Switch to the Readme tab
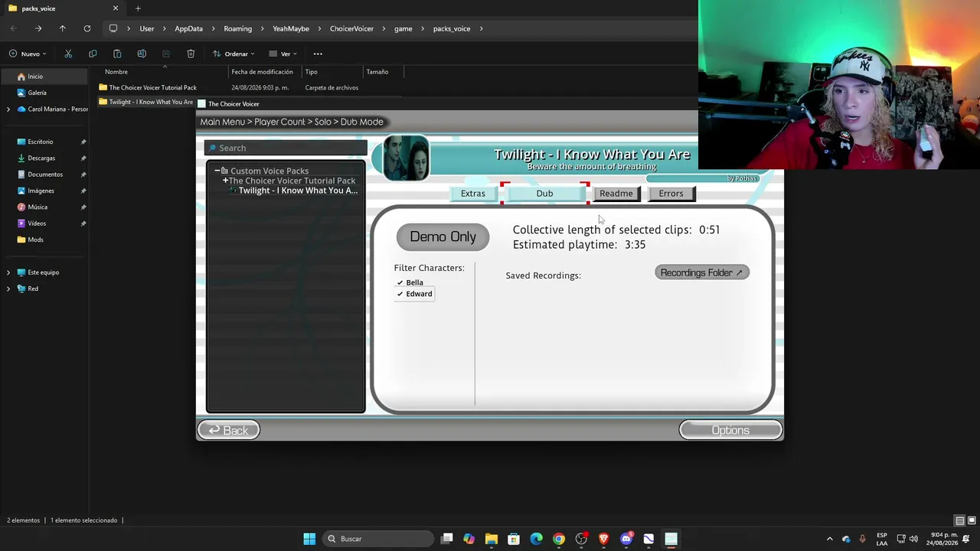980x551 pixels. coord(616,194)
